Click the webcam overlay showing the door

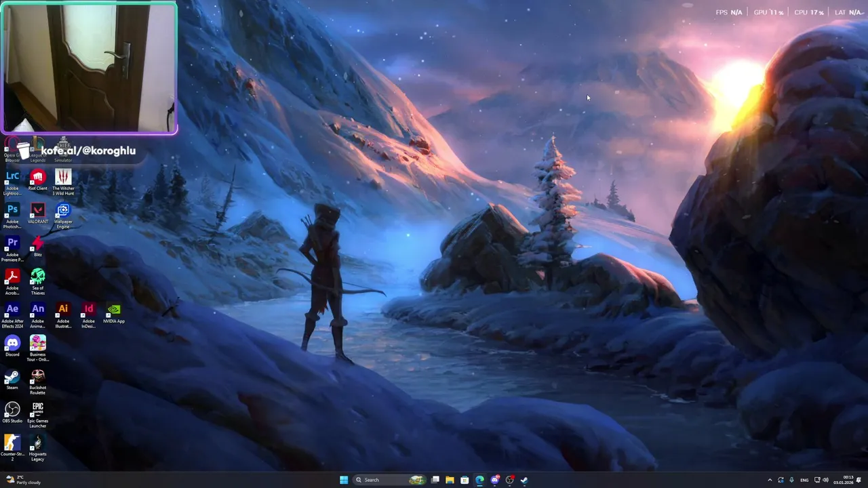89,68
